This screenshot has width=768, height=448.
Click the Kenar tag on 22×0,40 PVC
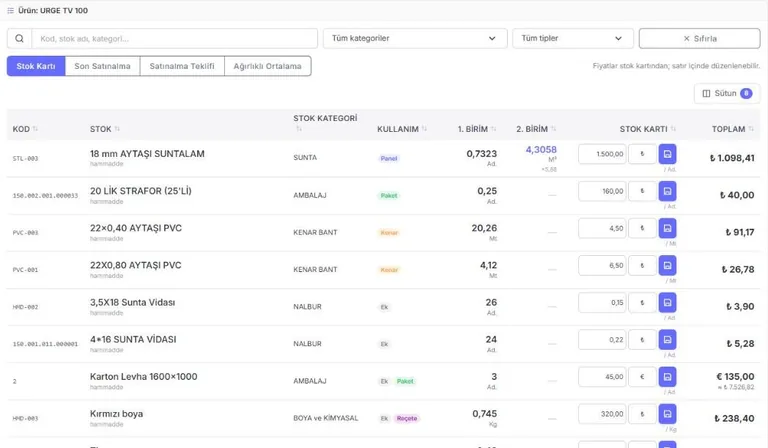(x=389, y=233)
